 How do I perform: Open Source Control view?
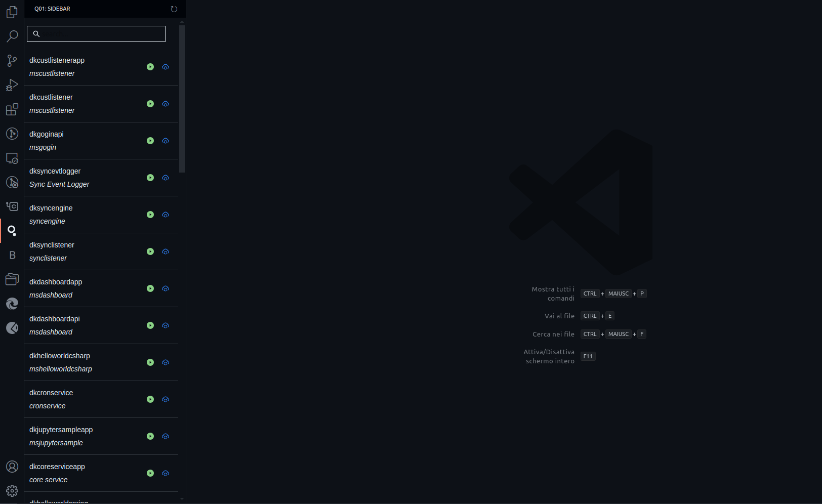(12, 61)
